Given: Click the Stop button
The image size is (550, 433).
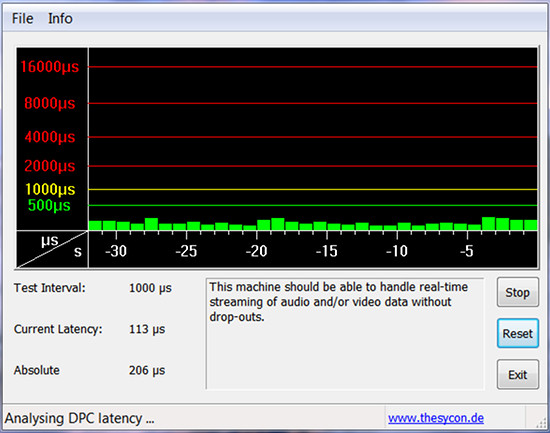Looking at the screenshot, I should 517,292.
